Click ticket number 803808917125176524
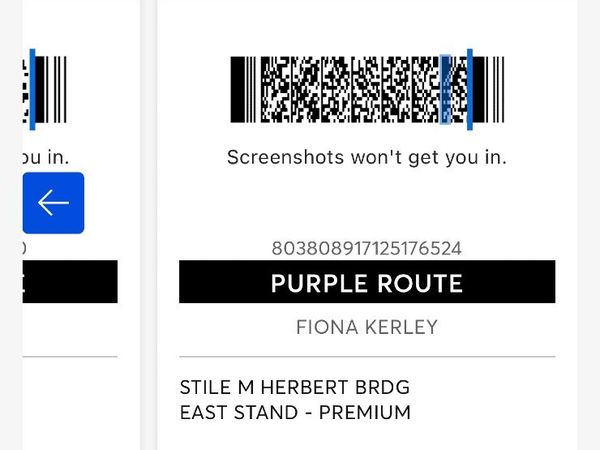Screen dimensions: 600x450 pos(367,248)
